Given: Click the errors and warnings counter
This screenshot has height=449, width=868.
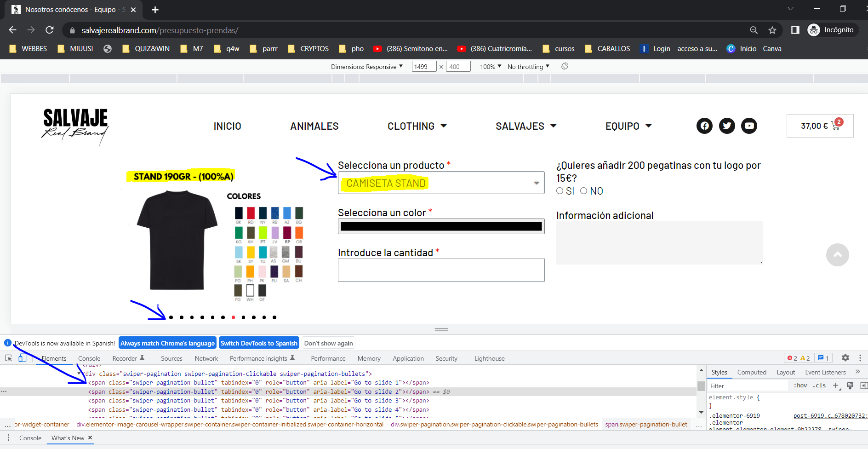Looking at the screenshot, I should tap(799, 358).
